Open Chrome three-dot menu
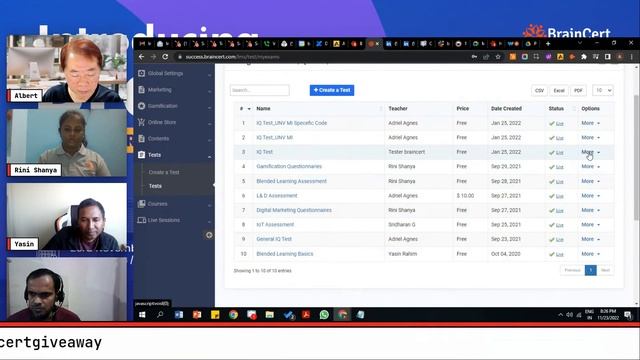The width and height of the screenshot is (640, 360). coord(631,57)
